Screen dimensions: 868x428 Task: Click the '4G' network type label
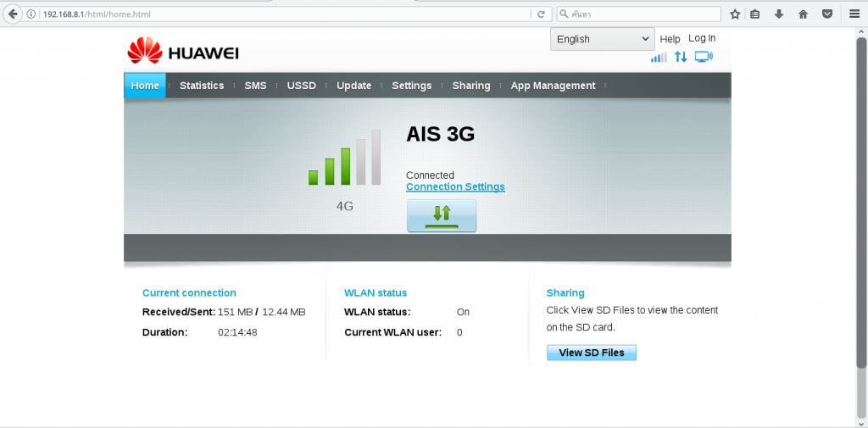tap(344, 207)
